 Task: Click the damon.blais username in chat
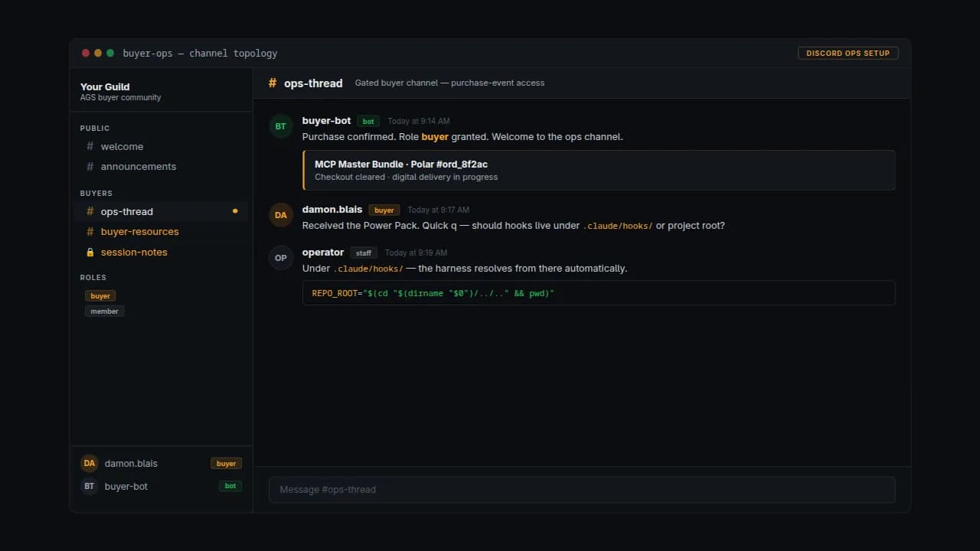point(332,210)
